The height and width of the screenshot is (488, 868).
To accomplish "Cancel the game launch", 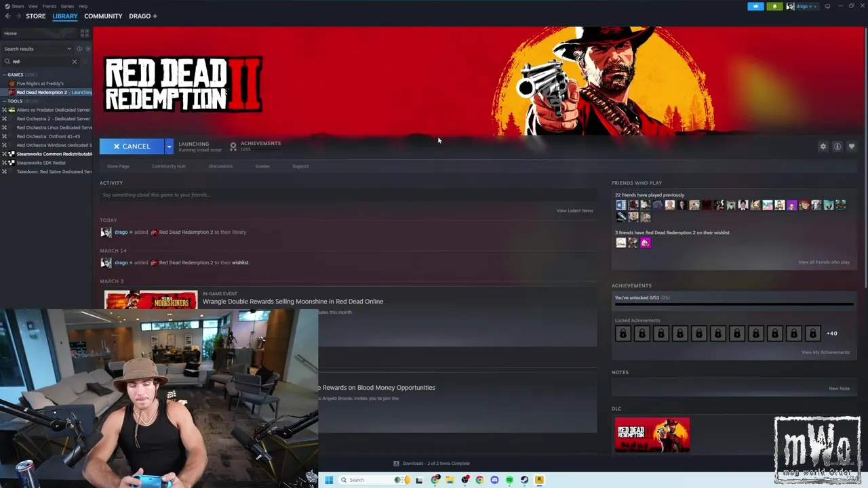I will 132,146.
